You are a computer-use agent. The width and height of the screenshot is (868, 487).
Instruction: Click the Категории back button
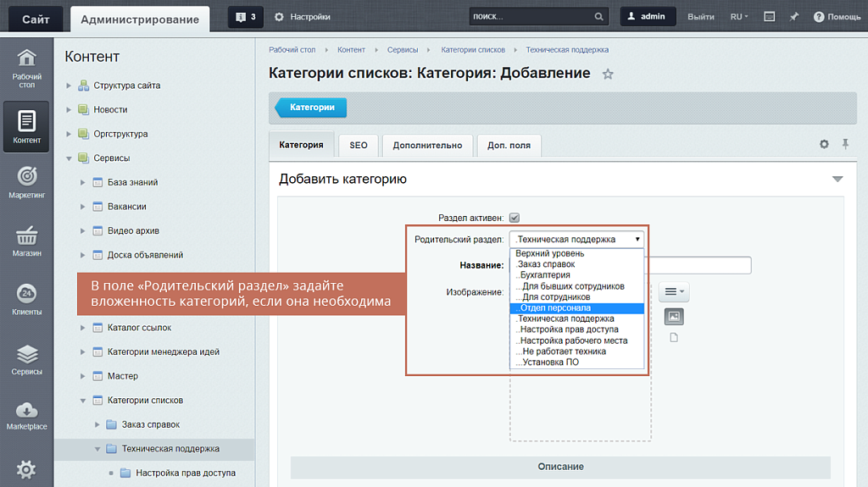point(311,108)
